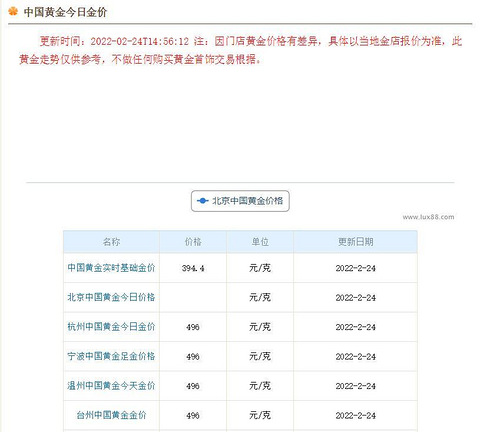Image resolution: width=480 pixels, height=432 pixels.
Task: Click the 中国黄金今日金价 page heading
Action: click(65, 12)
